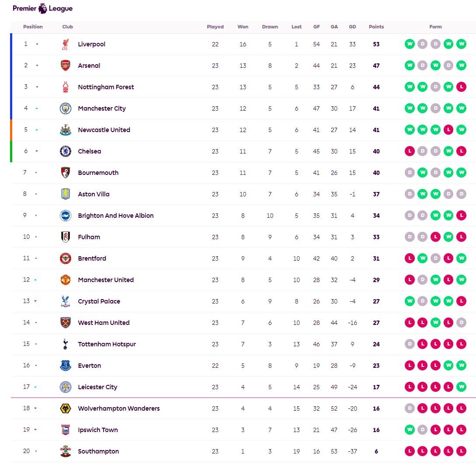The width and height of the screenshot is (476, 464).
Task: Click the Manchester City crest icon
Action: point(66,108)
